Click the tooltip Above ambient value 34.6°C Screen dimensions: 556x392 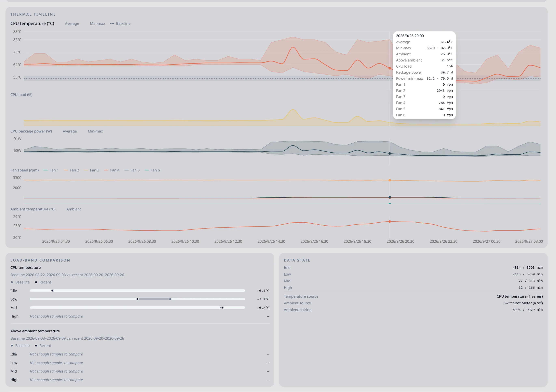tap(447, 60)
